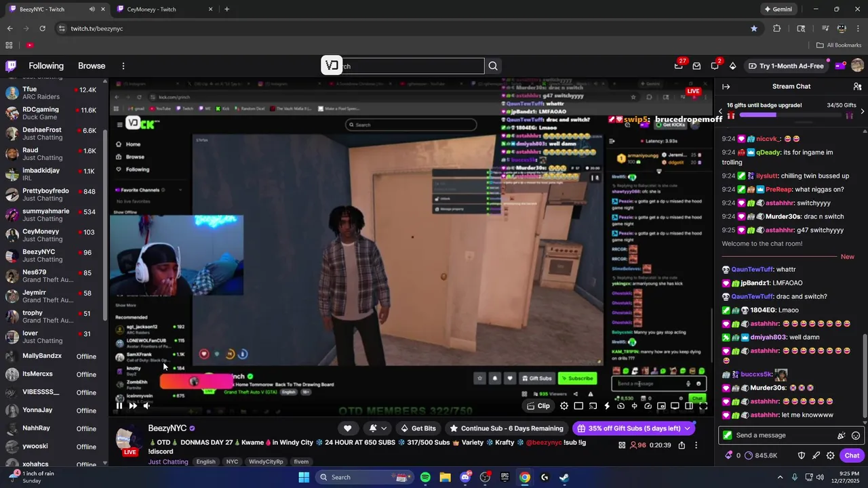868x488 pixels.
Task: Open a new browser tab
Action: pyautogui.click(x=226, y=9)
